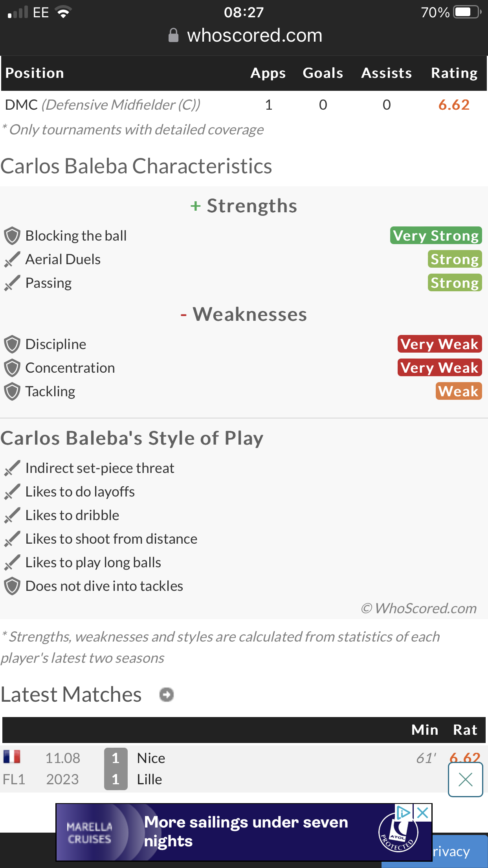488x868 pixels.
Task: Tap the shield icon beside Discipline
Action: coord(12,344)
